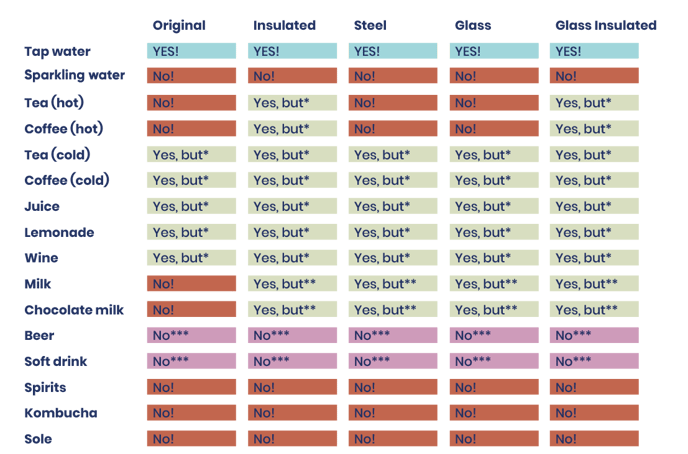Image resolution: width=688 pixels, height=454 pixels.
Task: Click the Beer cell under Steel
Action: pyautogui.click(x=393, y=335)
